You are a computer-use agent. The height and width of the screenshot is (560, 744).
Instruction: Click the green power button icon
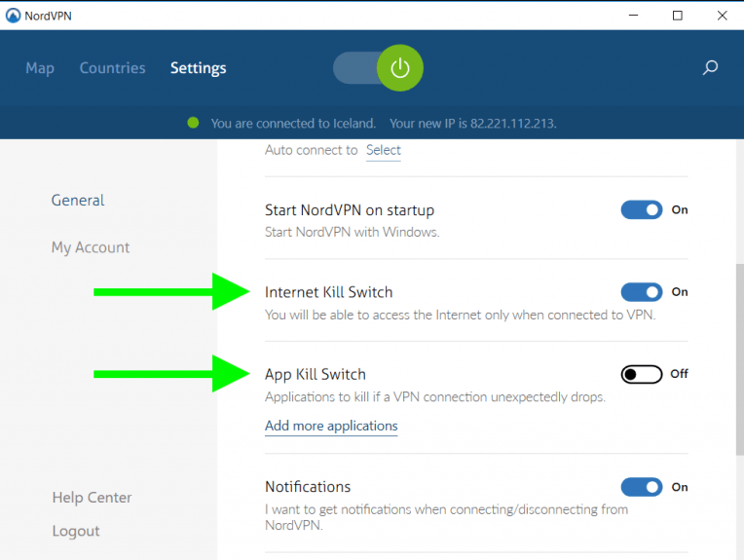coord(399,68)
